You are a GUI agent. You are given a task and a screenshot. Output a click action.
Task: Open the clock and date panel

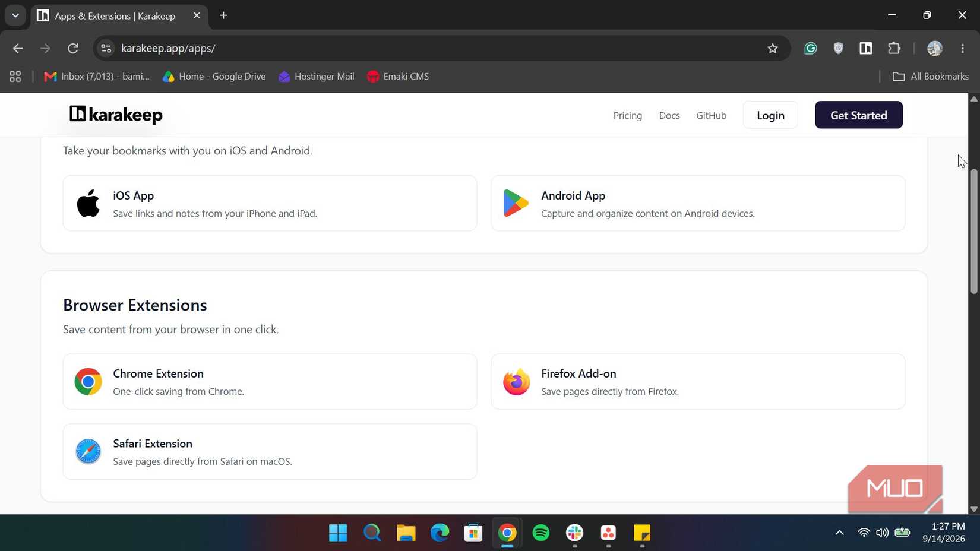(943, 533)
